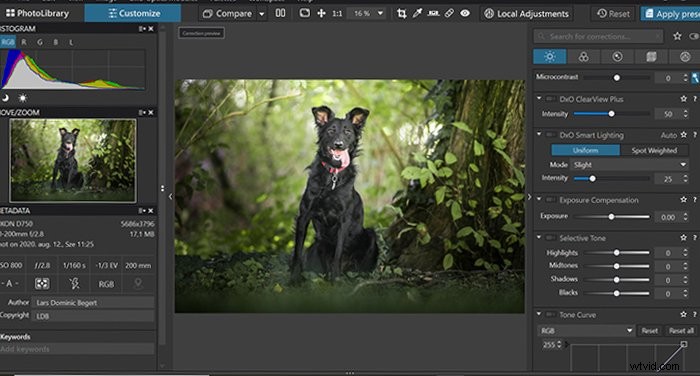Click the 255 tone curve value stepper
This screenshot has height=376, width=700.
(558, 345)
